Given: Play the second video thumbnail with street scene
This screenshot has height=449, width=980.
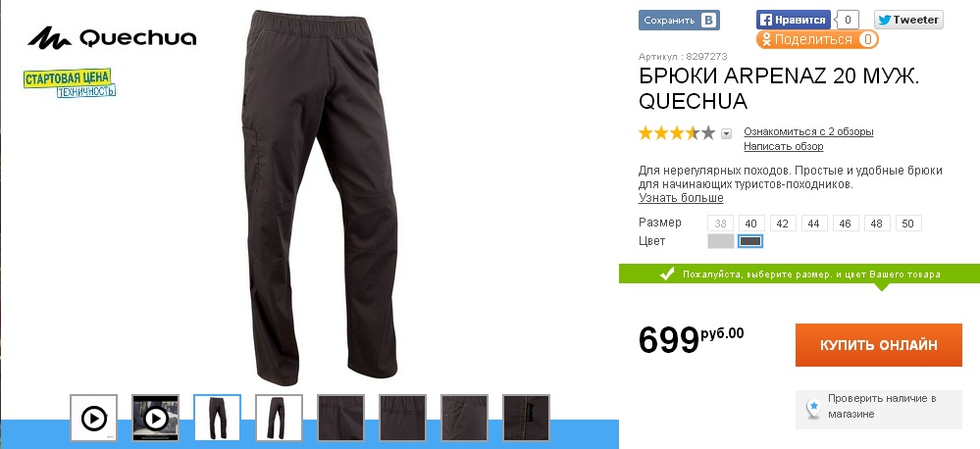Looking at the screenshot, I should pos(156,418).
